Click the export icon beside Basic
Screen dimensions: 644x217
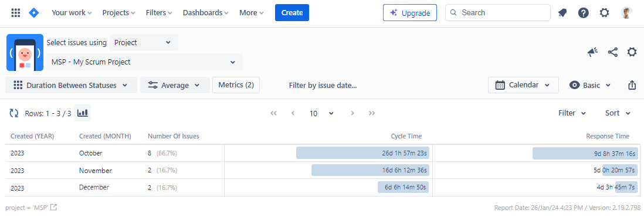[x=632, y=85]
